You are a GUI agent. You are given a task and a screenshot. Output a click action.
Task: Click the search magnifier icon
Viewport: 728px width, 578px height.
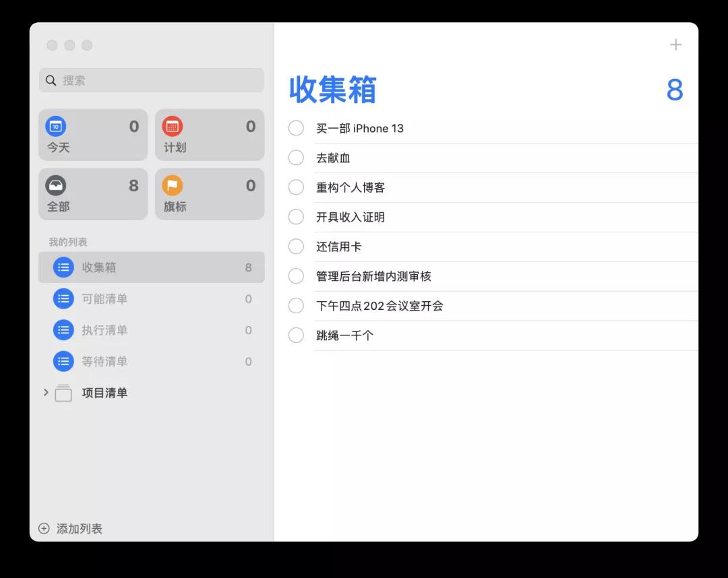tap(51, 80)
